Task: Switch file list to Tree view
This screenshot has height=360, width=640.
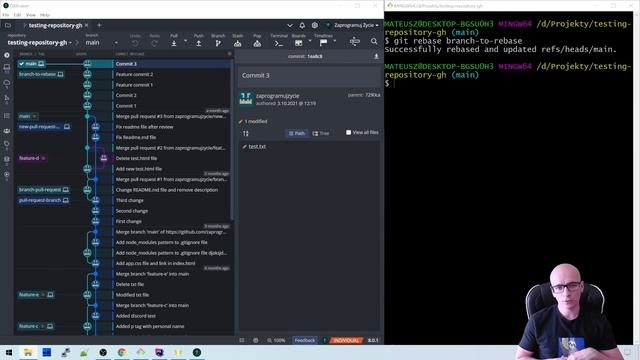Action: (321, 133)
